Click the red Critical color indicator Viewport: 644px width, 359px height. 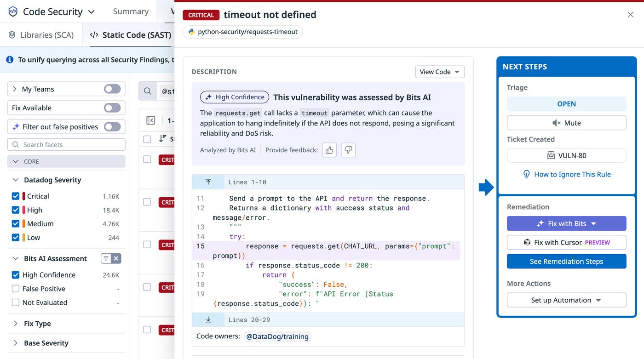point(24,196)
